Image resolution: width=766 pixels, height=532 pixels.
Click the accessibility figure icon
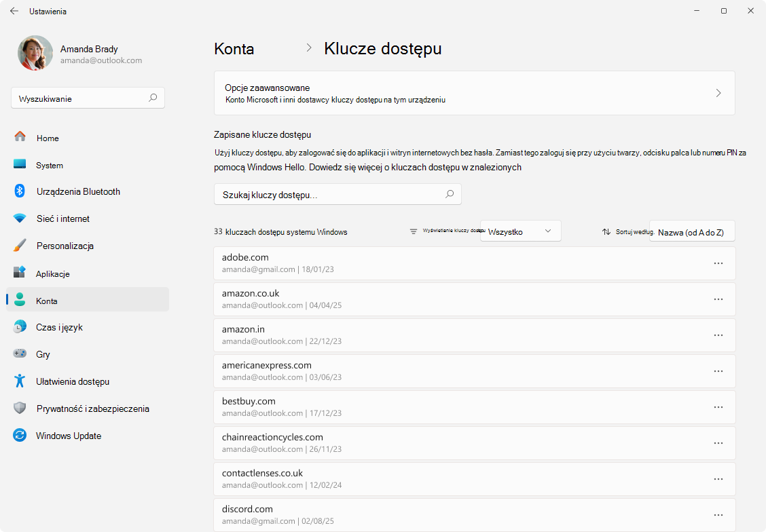coord(20,381)
